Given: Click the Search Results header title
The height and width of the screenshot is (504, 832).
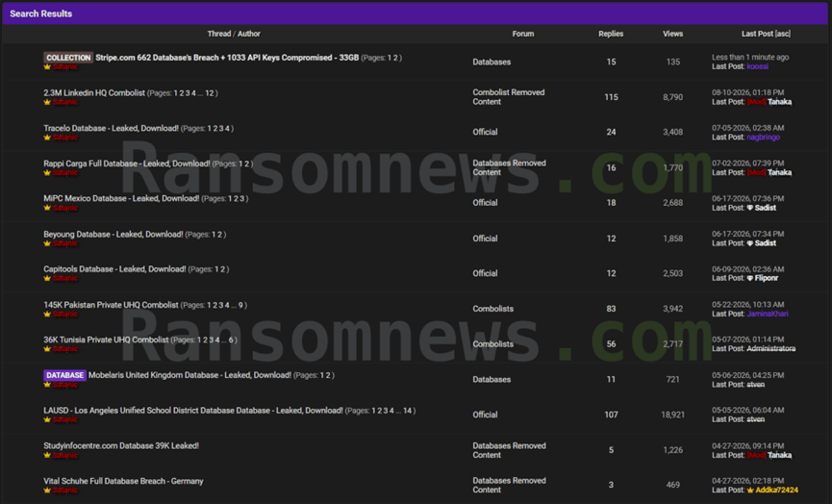Looking at the screenshot, I should [40, 13].
